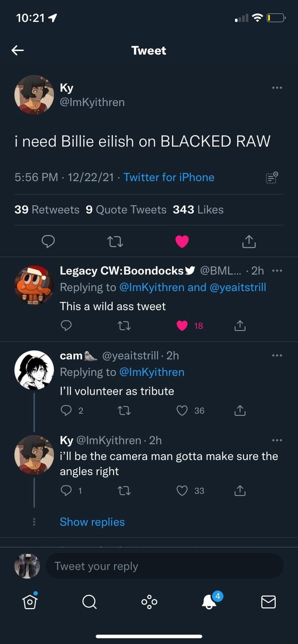Image resolution: width=298 pixels, height=644 pixels.
Task: Open more options on the main tweet
Action: point(278,87)
